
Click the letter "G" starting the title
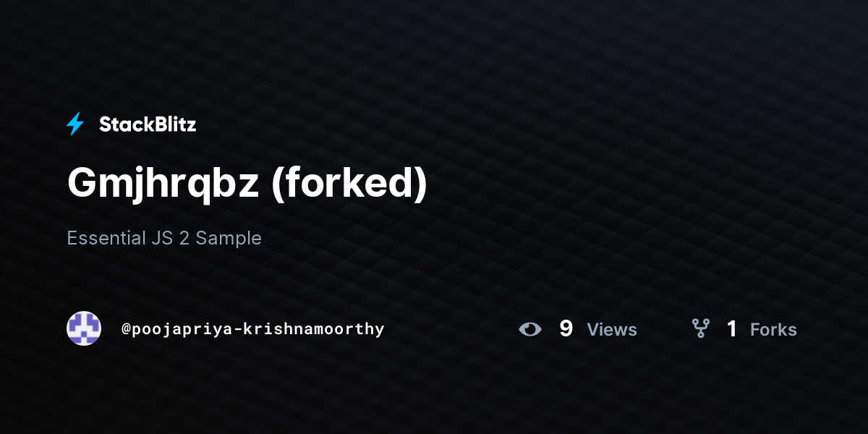tap(81, 184)
